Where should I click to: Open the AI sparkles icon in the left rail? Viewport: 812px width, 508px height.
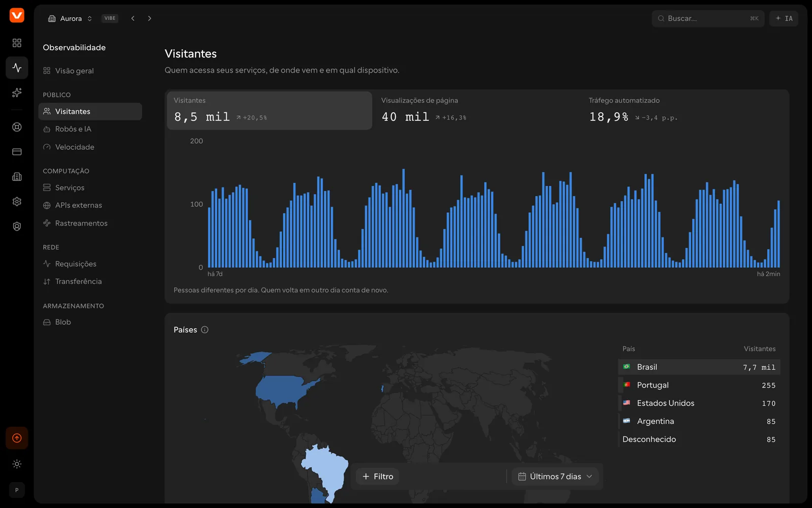coord(17,92)
